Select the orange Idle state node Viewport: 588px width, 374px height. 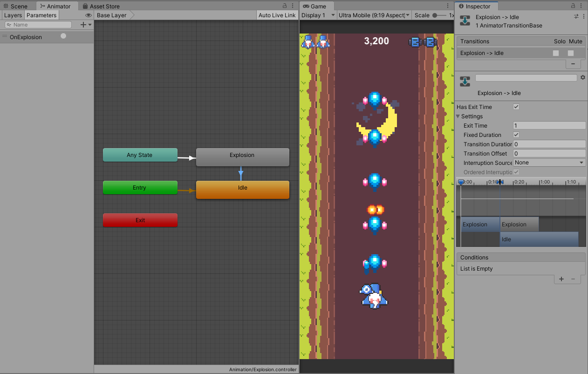pos(242,190)
